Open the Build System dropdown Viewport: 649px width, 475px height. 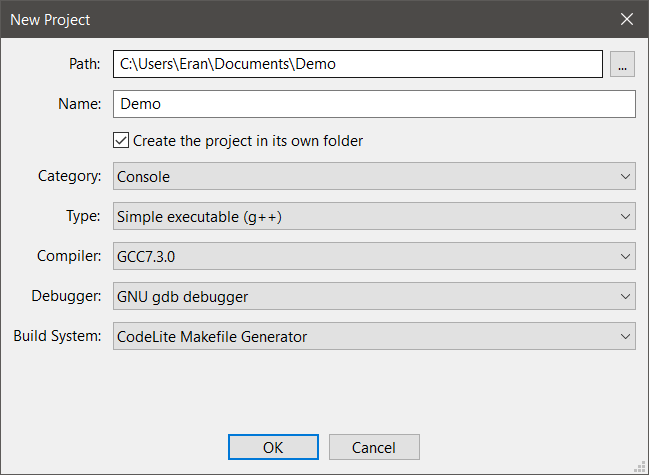coord(374,336)
